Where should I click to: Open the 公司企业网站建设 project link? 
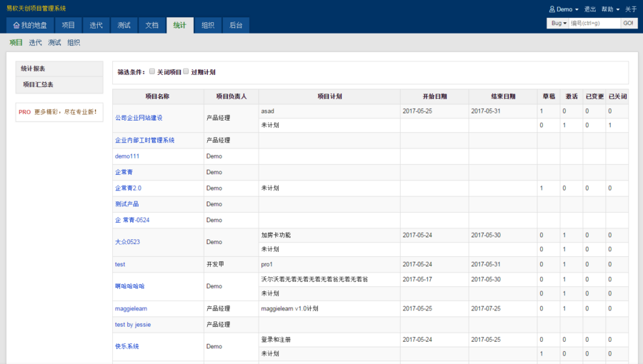(139, 118)
